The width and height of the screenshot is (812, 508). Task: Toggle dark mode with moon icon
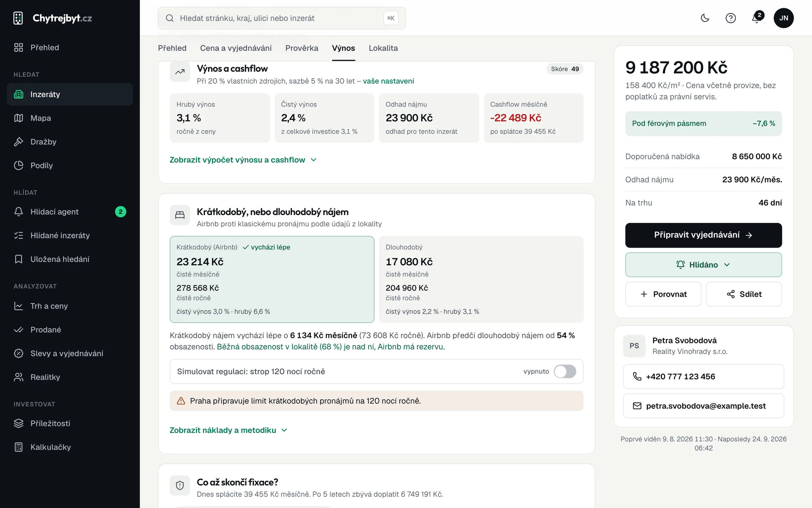(x=705, y=18)
